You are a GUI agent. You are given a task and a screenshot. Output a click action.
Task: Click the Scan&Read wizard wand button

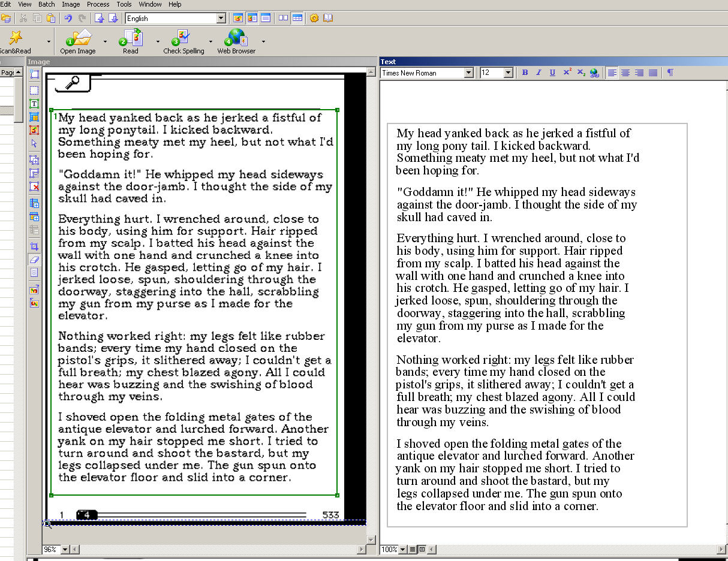(x=16, y=41)
